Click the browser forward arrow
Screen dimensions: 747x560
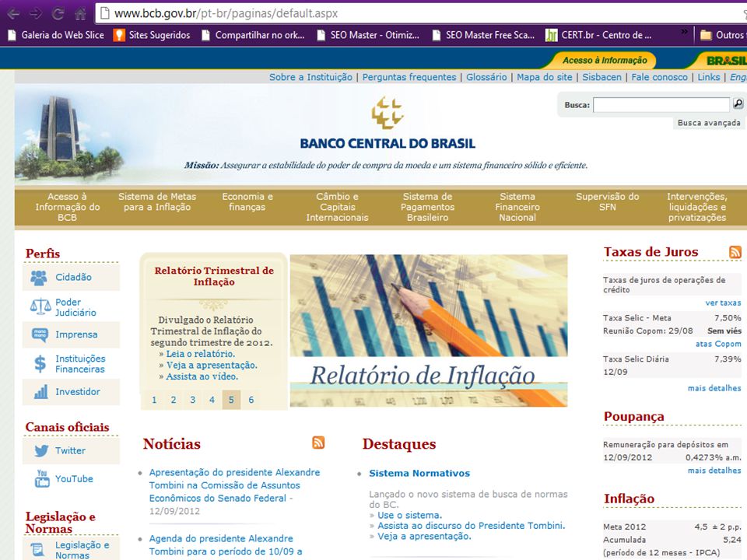click(x=36, y=13)
